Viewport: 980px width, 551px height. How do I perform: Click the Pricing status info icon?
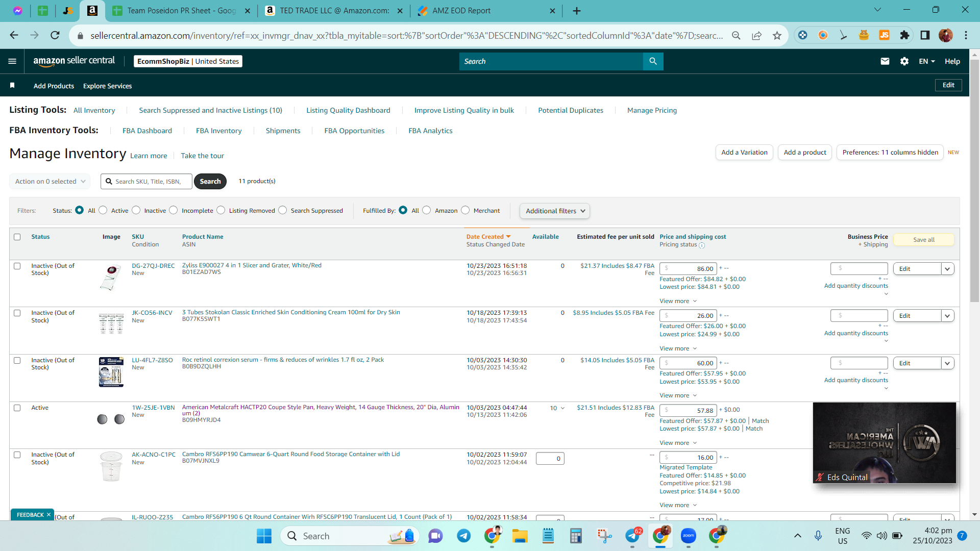click(702, 245)
